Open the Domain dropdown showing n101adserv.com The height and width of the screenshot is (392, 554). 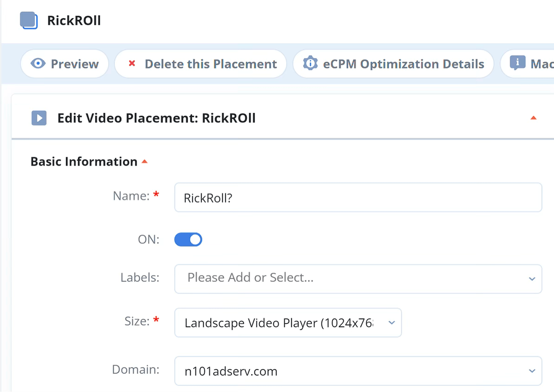point(532,371)
